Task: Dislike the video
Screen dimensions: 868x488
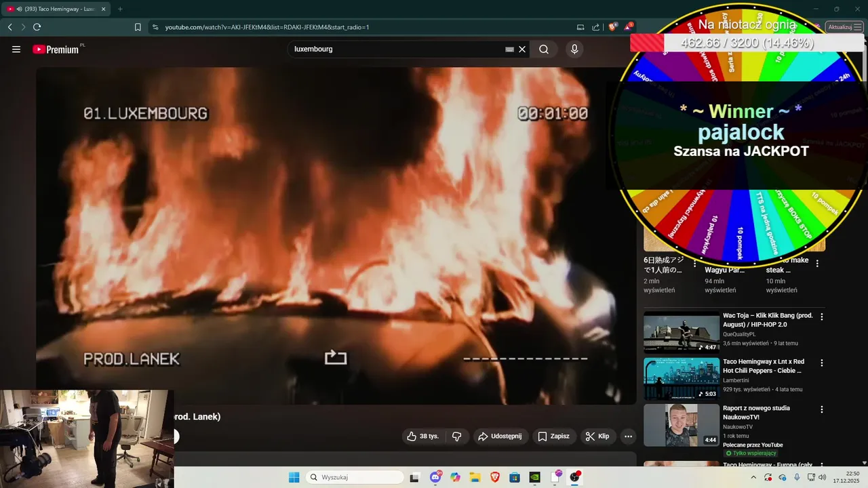Action: [456, 436]
